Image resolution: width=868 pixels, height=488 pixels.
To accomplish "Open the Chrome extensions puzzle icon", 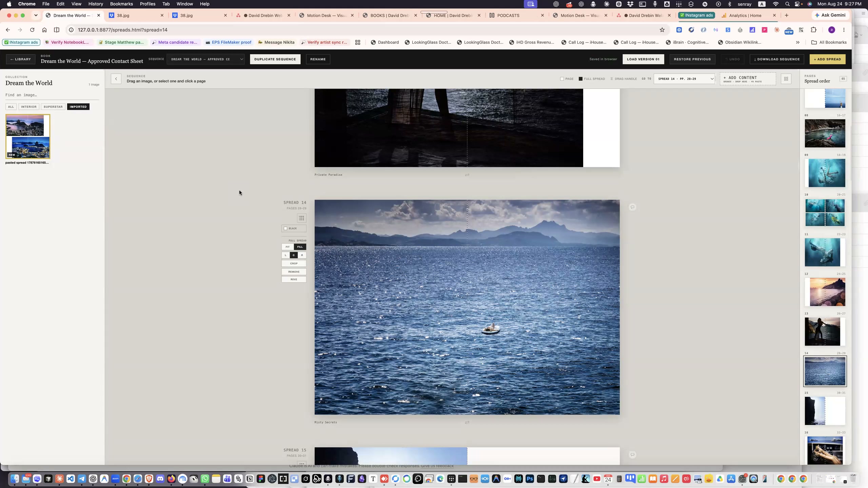I will 813,30.
